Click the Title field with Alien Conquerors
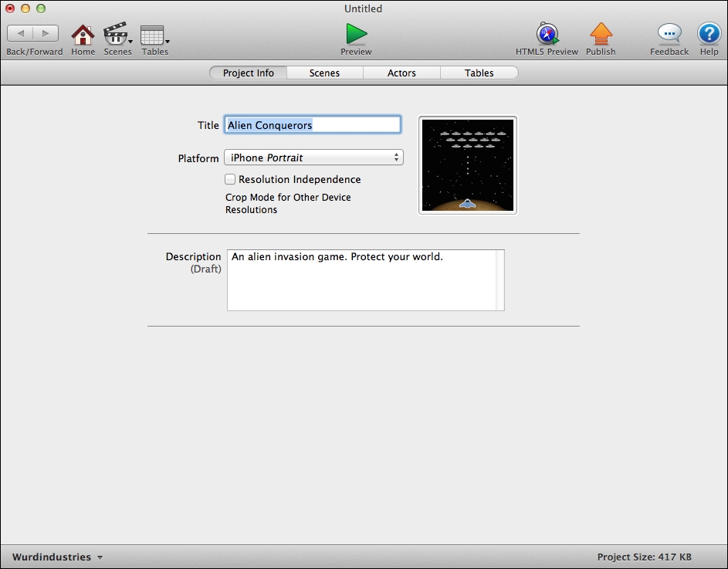The height and width of the screenshot is (569, 728). point(313,125)
